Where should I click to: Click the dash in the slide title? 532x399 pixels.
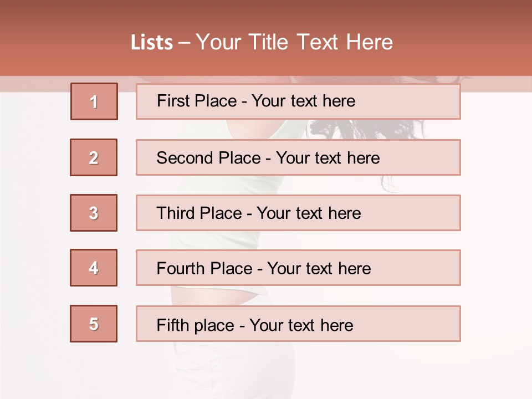[x=184, y=43]
